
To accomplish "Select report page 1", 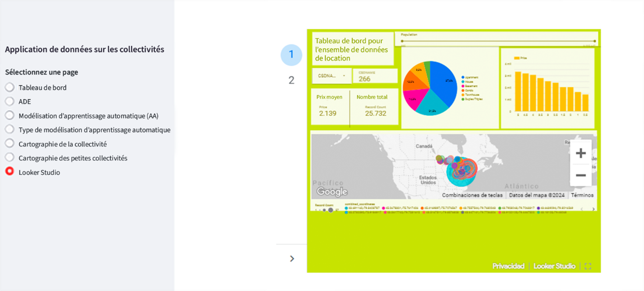I will tap(291, 55).
